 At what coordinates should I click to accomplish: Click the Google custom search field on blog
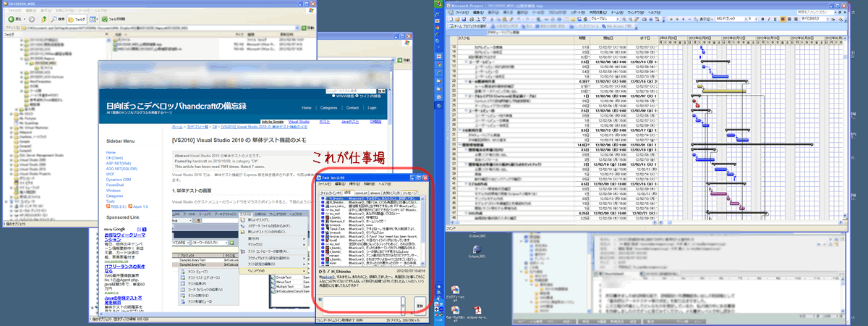pyautogui.click(x=351, y=91)
